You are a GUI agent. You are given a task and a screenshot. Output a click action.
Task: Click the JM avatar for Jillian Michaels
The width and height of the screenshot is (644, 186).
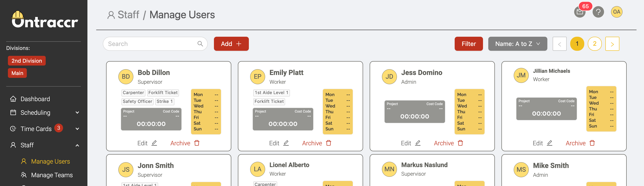pyautogui.click(x=521, y=75)
